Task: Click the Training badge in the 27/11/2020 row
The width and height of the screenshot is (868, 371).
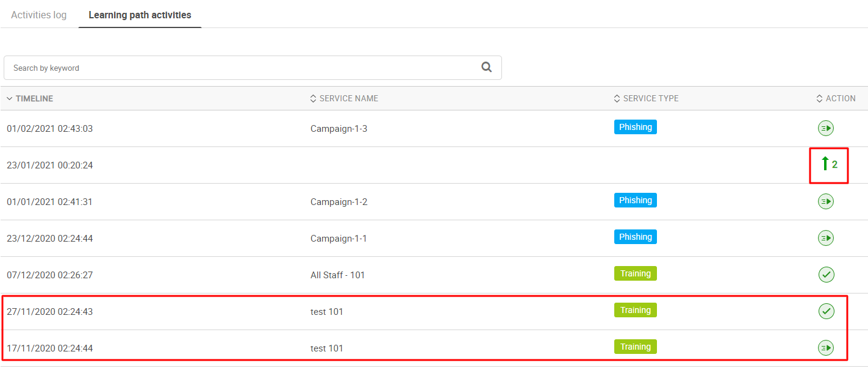Action: coord(636,310)
